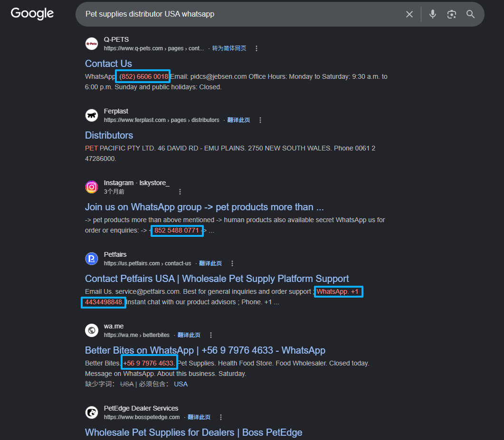The height and width of the screenshot is (440, 504).
Task: Click the phone number (852) 6606 0018
Action: (143, 76)
